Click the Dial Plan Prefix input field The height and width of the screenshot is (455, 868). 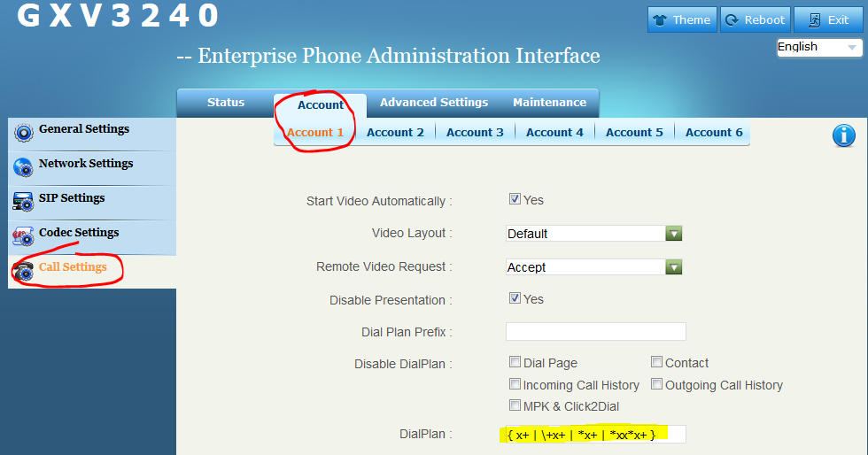pyautogui.click(x=595, y=332)
